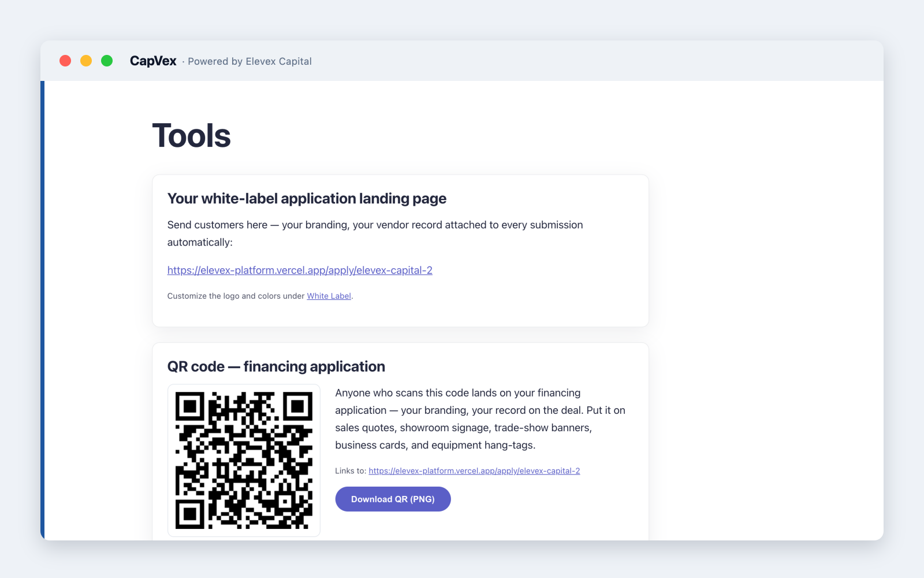Open the White Label settings link
This screenshot has height=578, width=924.
(329, 296)
